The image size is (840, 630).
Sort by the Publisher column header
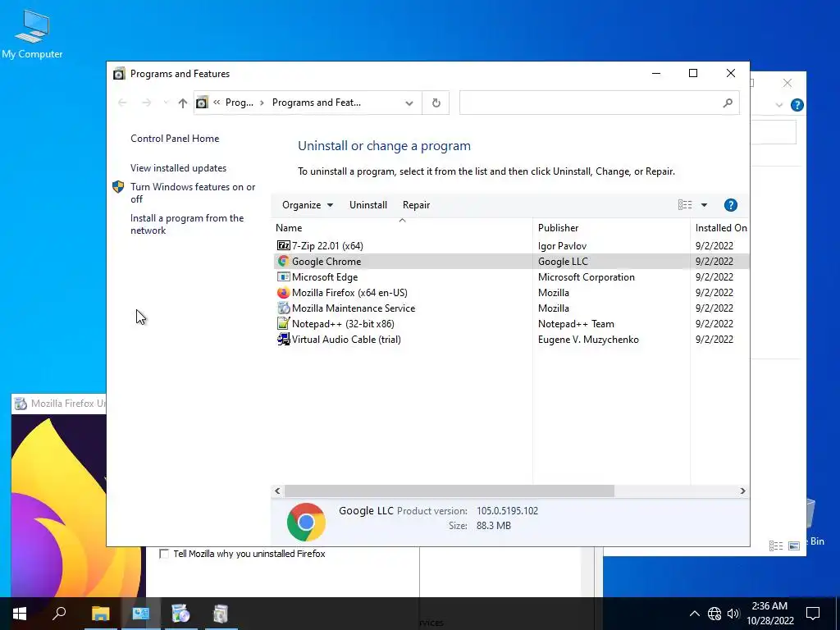click(611, 228)
